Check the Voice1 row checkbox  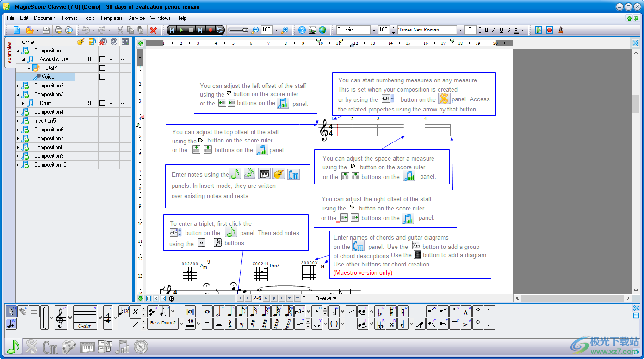coord(102,77)
